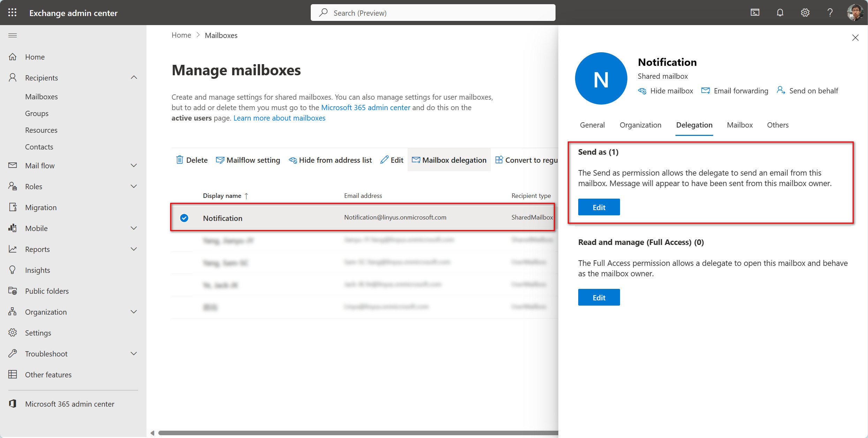The width and height of the screenshot is (868, 438).
Task: Click Hide mailbox icon in details panel
Action: (642, 91)
